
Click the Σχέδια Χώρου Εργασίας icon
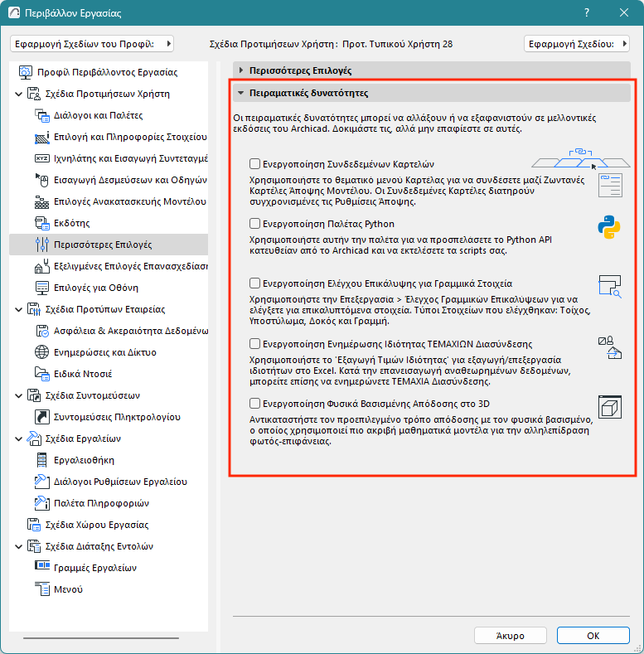point(33,525)
